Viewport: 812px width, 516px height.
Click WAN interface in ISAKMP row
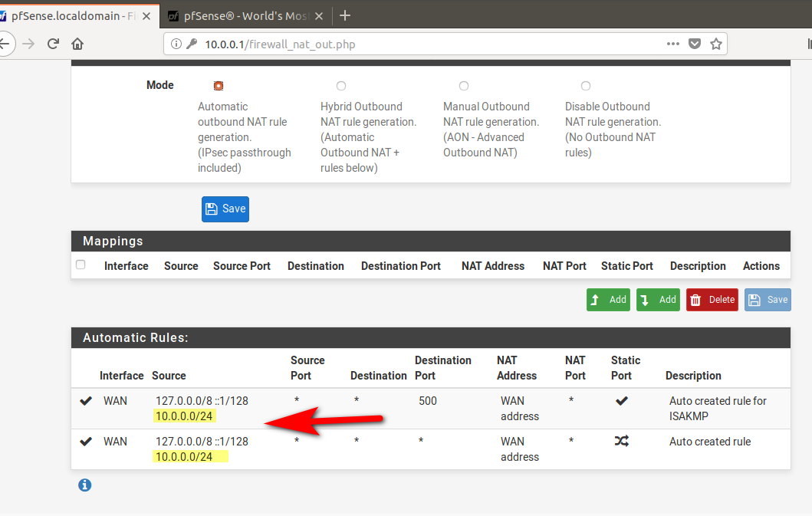115,401
